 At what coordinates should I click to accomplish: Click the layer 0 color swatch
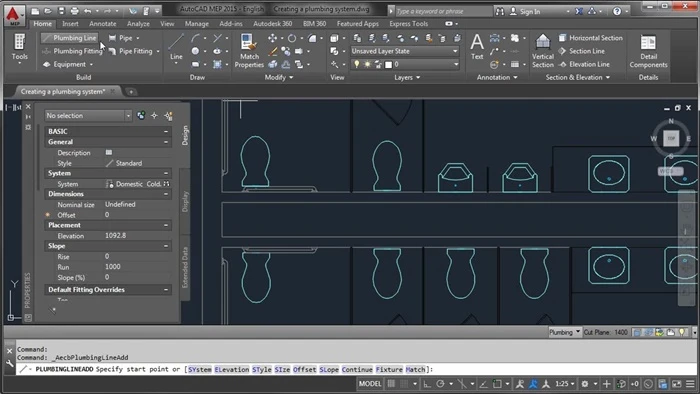(x=388, y=65)
